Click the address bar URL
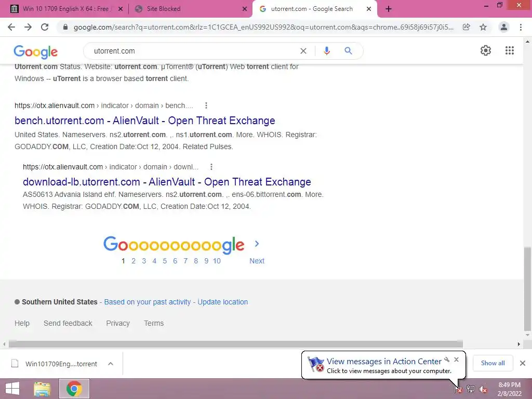This screenshot has width=532, height=399. (263, 27)
